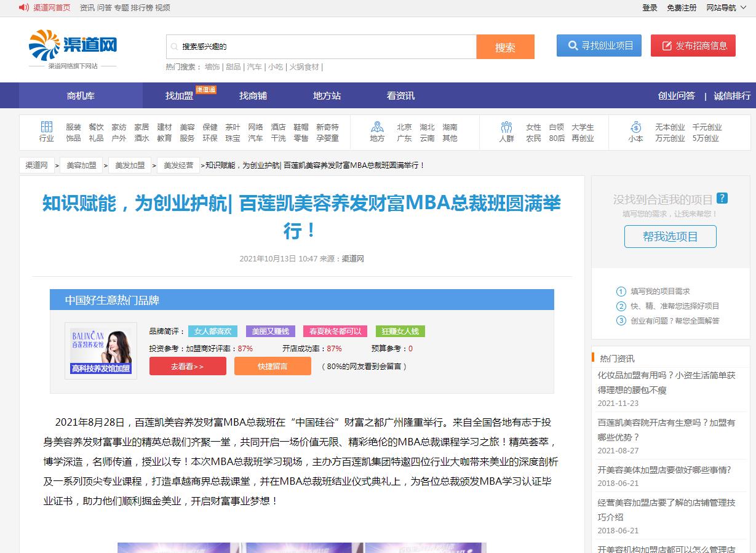This screenshot has width=756, height=553.
Task: Click the speaker announcement icon
Action: click(x=23, y=7)
